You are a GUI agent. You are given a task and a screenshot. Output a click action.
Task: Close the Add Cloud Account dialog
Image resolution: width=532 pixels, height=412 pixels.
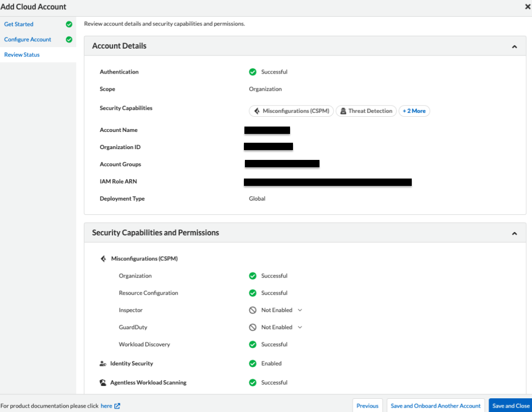click(x=528, y=7)
